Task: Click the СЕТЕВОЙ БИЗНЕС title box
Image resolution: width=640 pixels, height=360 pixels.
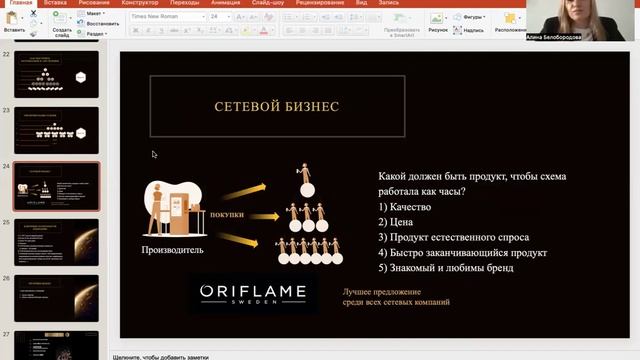Action: point(278,106)
